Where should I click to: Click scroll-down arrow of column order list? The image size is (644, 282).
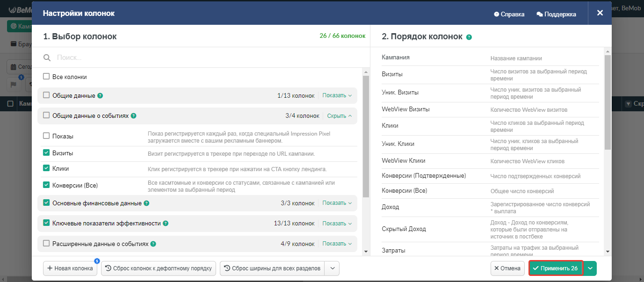608,251
